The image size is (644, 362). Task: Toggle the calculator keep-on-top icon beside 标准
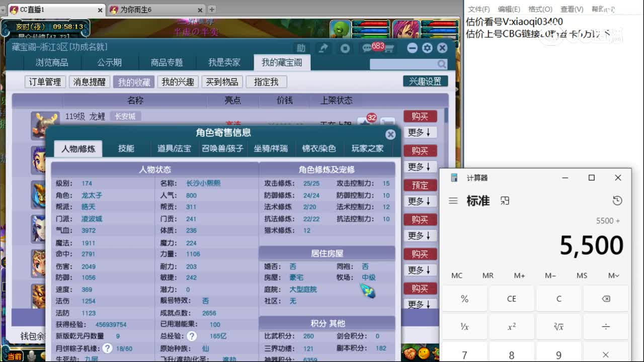coord(504,200)
